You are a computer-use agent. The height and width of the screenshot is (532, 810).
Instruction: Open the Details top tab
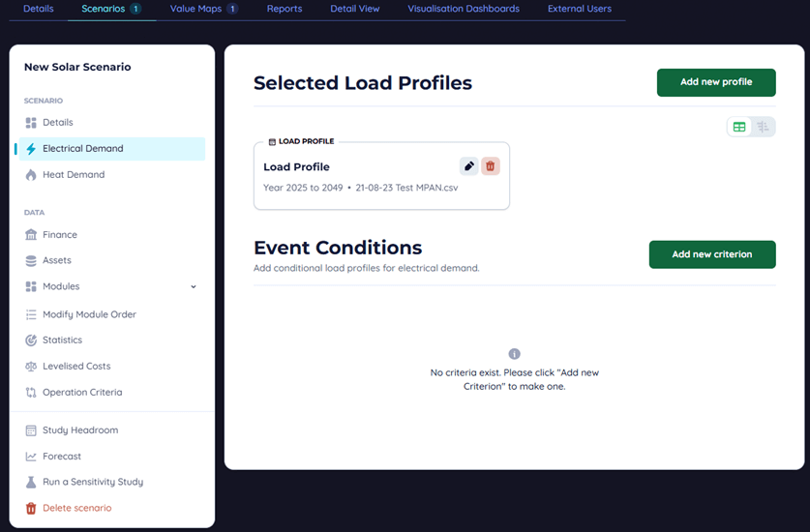pos(39,9)
